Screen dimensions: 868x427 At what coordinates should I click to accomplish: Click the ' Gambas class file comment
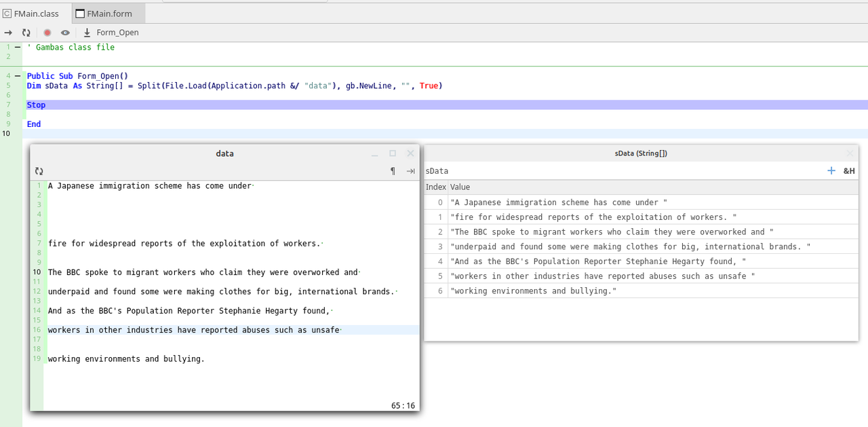[x=71, y=48]
